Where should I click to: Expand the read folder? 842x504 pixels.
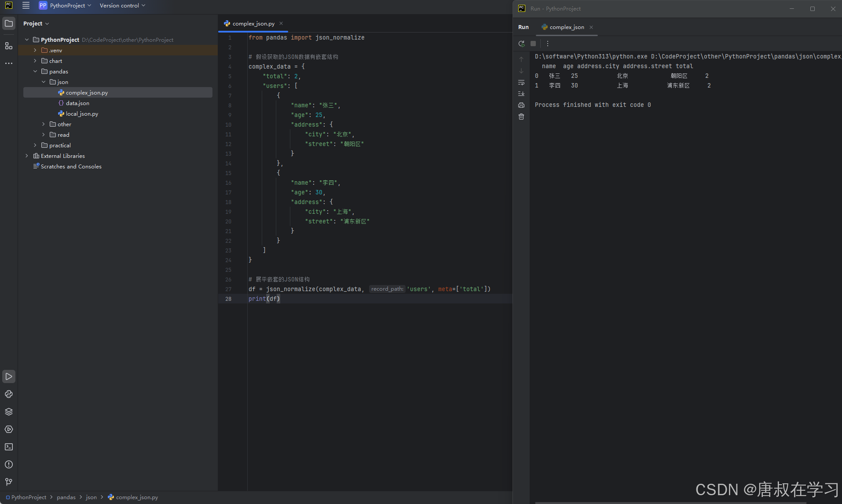coord(44,135)
